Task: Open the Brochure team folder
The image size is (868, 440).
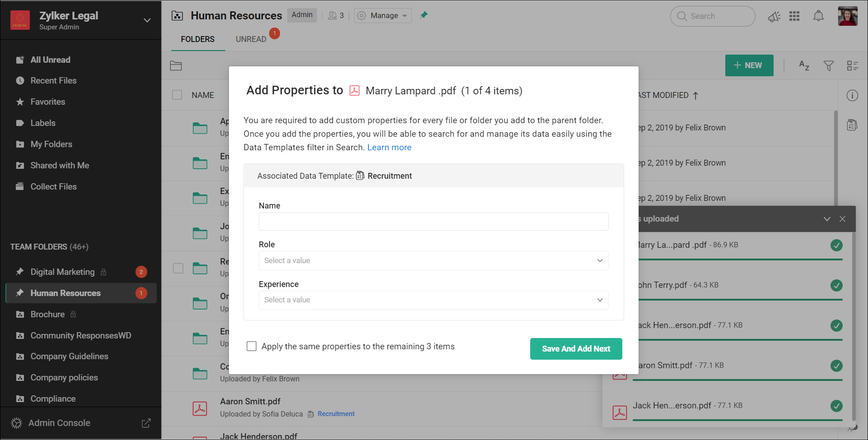Action: pos(47,315)
